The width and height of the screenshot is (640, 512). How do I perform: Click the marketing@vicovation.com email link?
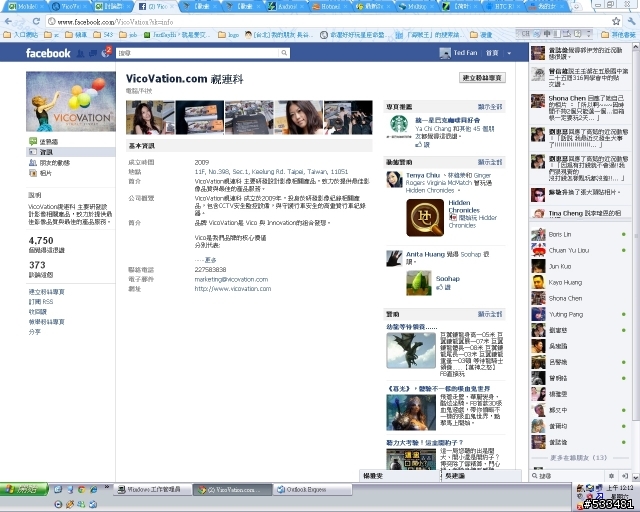tap(231, 279)
